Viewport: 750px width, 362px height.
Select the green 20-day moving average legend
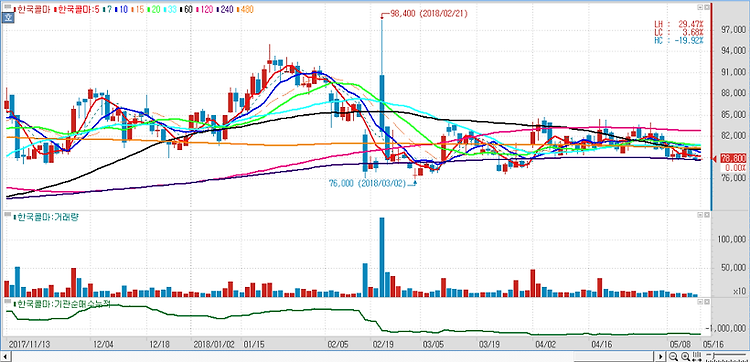click(x=154, y=9)
